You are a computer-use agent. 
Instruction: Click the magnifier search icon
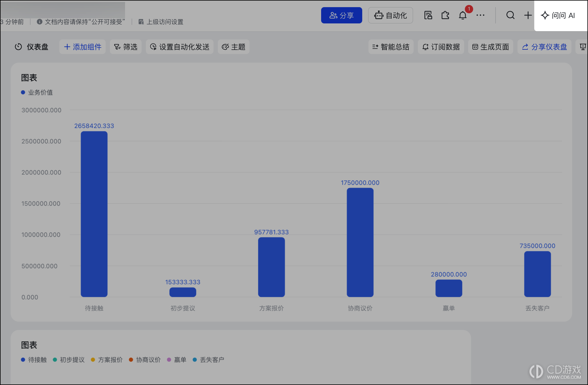[x=510, y=15]
